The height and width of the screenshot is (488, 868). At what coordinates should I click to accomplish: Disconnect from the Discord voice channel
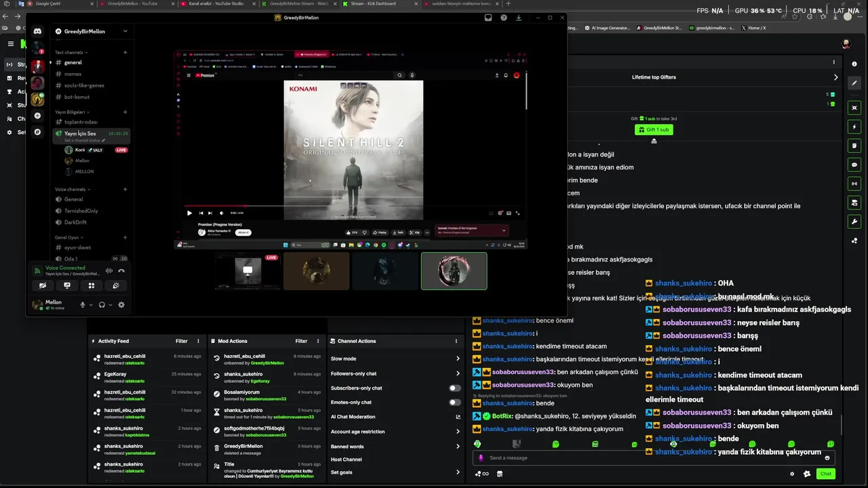pyautogui.click(x=121, y=270)
